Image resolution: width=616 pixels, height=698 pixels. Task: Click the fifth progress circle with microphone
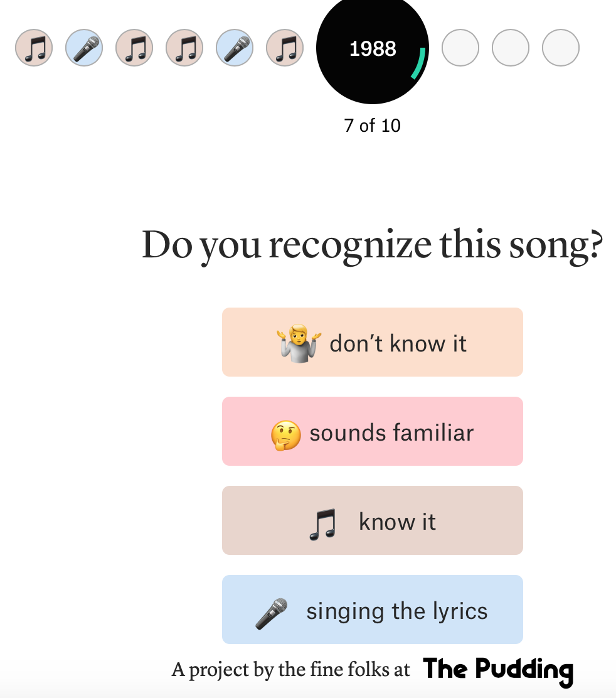click(235, 48)
